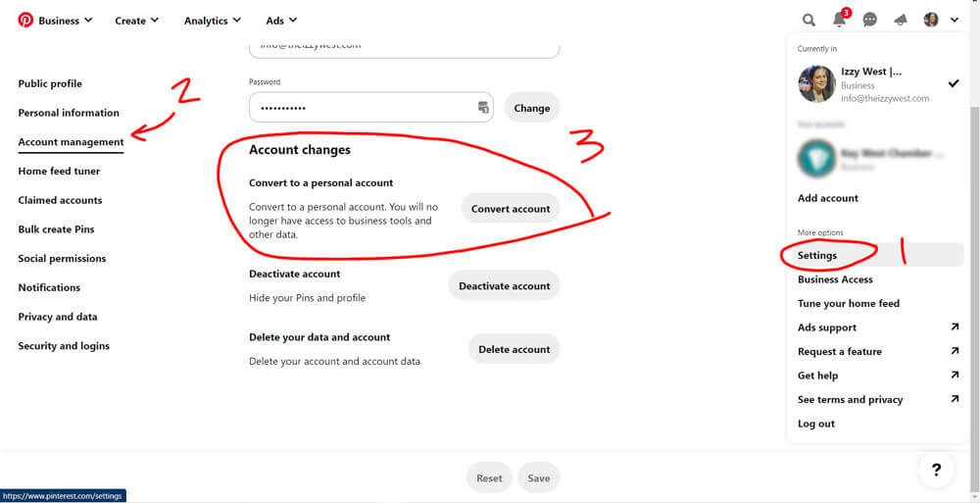Viewport: 980px width, 503px height.
Task: Click the Pinterest logo icon
Action: click(25, 20)
